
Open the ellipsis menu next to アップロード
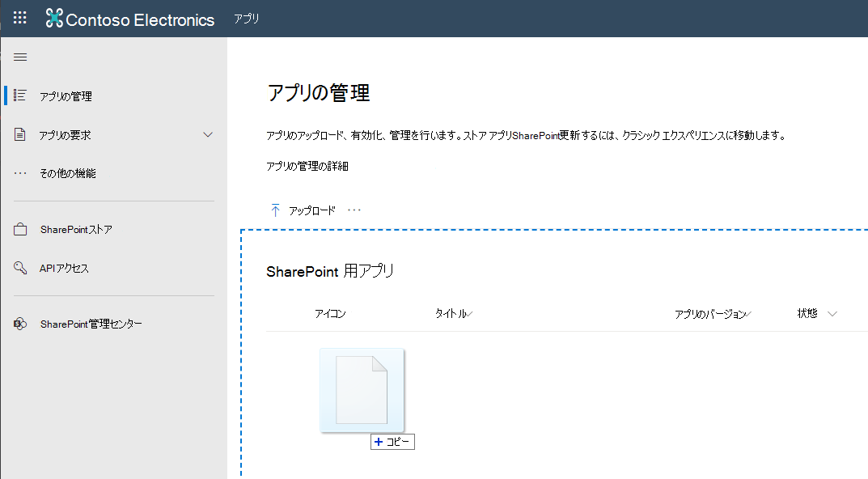click(x=354, y=209)
